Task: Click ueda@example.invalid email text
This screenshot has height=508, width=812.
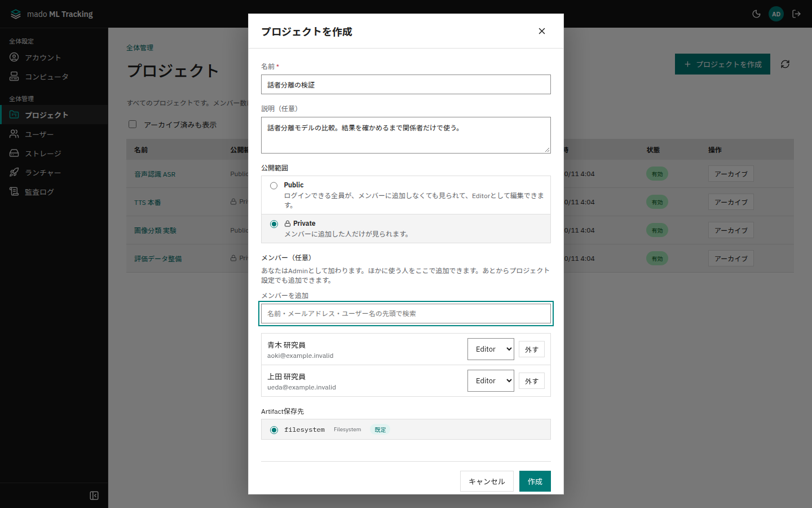Action: point(302,387)
